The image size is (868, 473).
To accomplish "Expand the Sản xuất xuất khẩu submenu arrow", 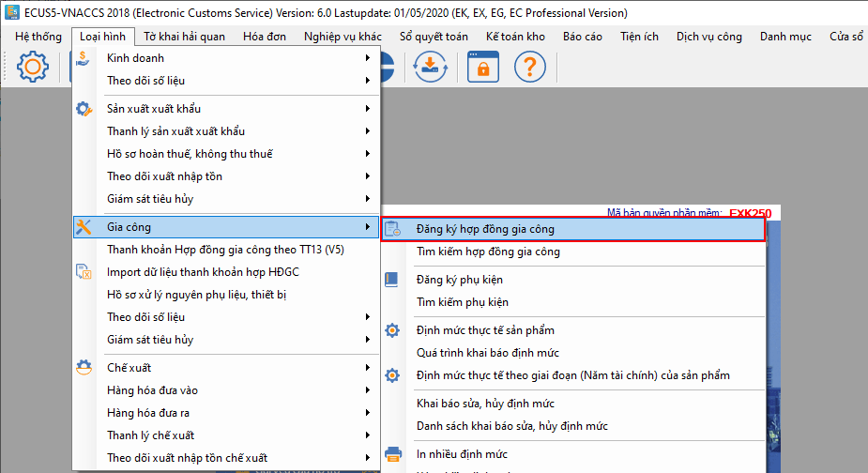I will tap(368, 109).
